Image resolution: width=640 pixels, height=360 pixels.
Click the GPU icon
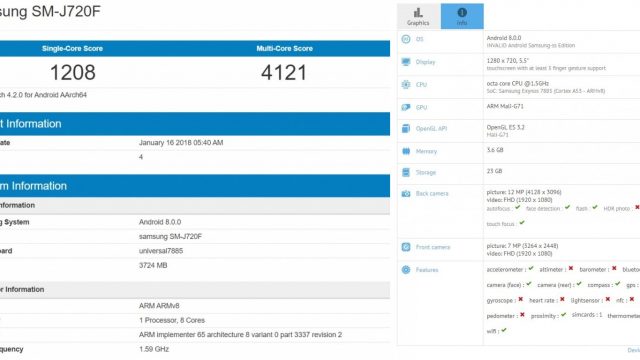(x=406, y=107)
